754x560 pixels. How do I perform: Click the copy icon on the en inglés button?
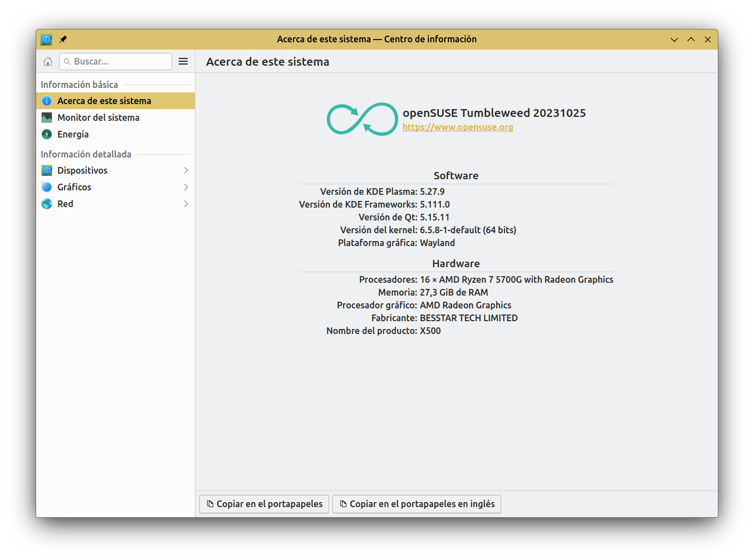[x=343, y=504]
